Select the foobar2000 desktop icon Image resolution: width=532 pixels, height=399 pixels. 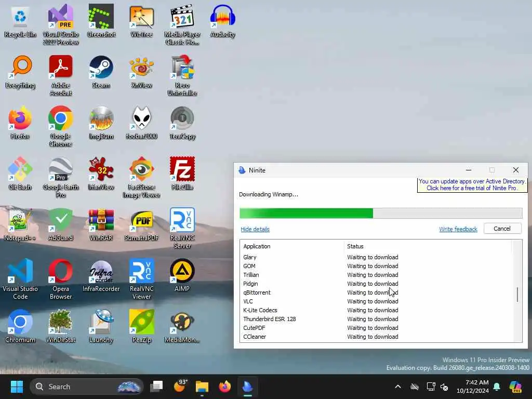pos(141,123)
